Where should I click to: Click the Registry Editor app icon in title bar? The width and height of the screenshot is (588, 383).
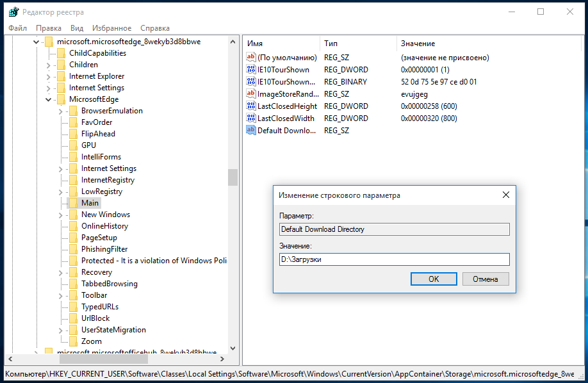[13, 12]
